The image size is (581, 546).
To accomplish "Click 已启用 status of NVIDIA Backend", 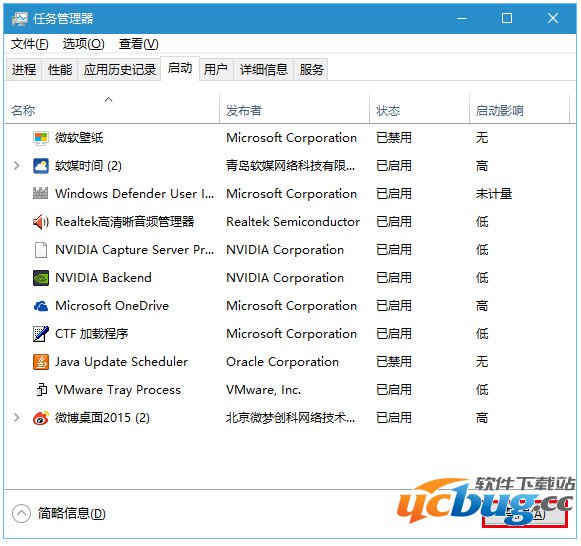I will [x=394, y=278].
